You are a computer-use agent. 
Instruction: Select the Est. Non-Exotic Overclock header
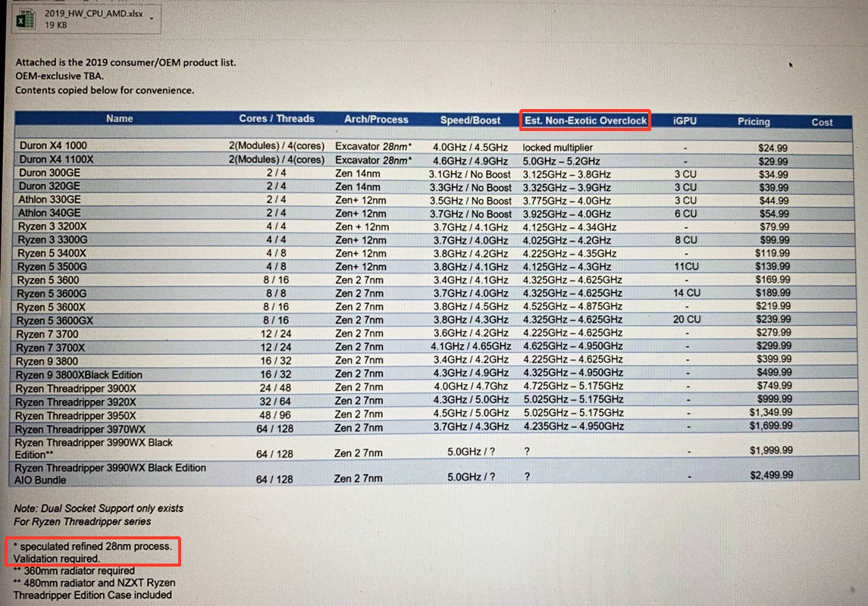[x=585, y=120]
